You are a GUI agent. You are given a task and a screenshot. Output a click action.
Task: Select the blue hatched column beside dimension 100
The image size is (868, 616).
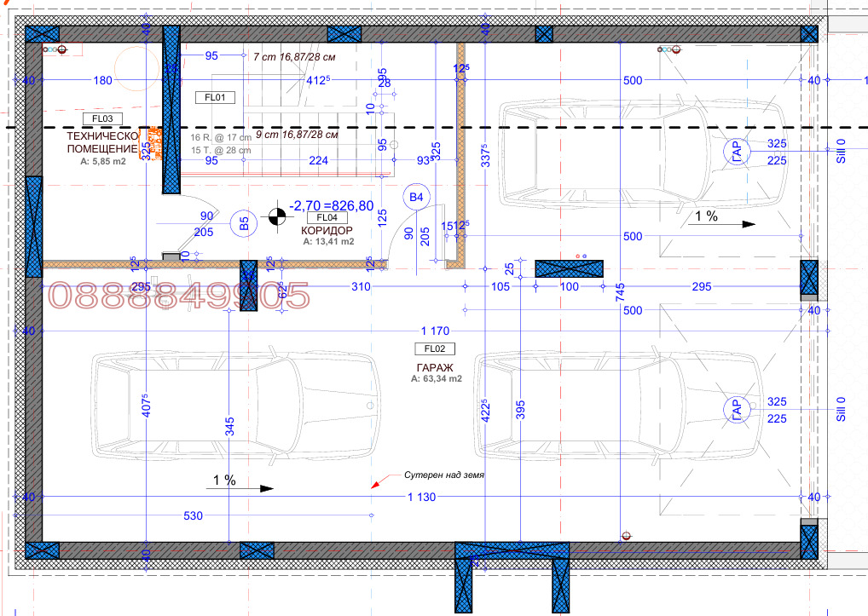coord(569,268)
